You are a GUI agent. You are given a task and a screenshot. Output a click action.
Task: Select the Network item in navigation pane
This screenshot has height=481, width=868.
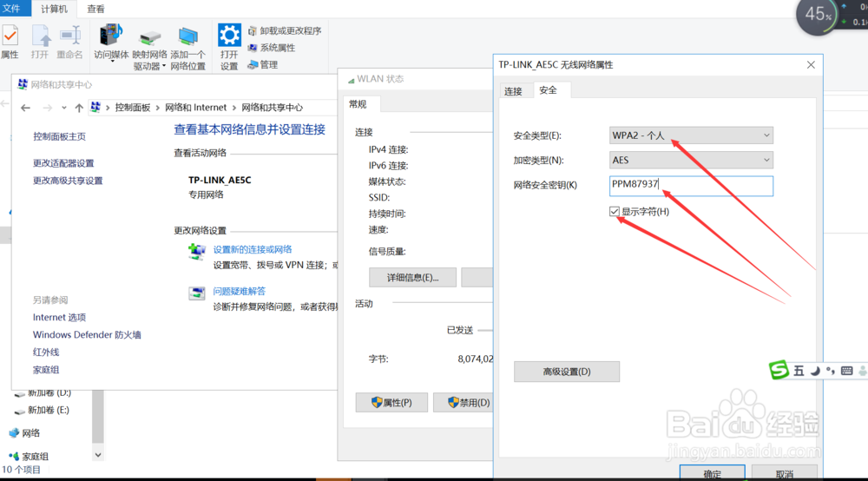coord(25,433)
